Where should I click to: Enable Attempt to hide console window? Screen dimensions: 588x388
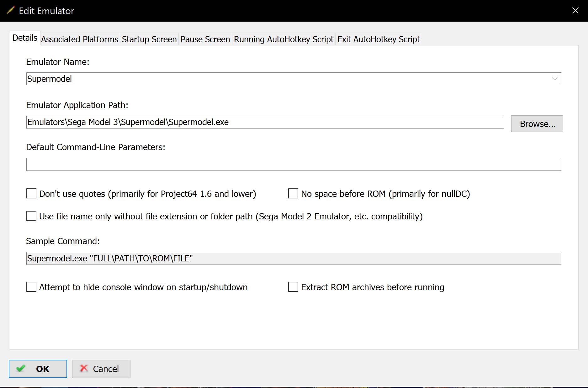(x=31, y=287)
